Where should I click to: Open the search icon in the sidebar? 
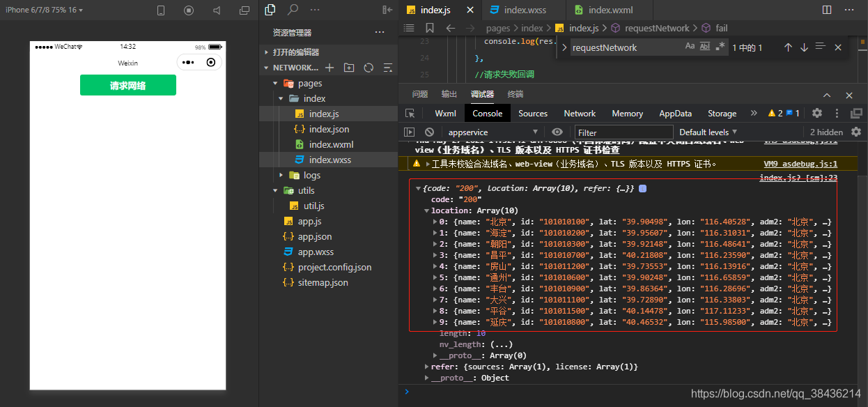coord(293,10)
